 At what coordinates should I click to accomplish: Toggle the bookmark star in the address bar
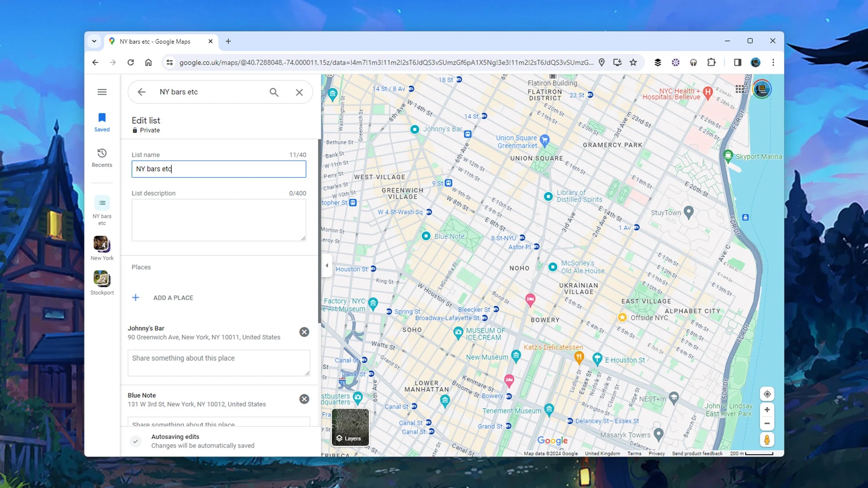pyautogui.click(x=633, y=62)
